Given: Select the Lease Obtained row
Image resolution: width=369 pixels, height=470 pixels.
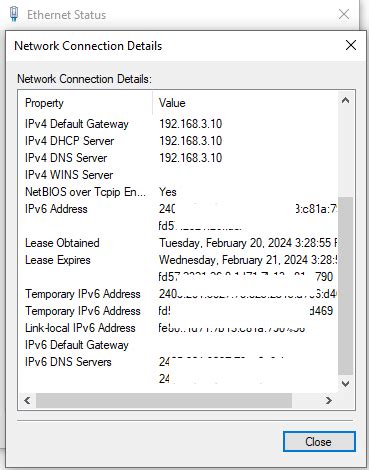Looking at the screenshot, I should click(178, 243).
